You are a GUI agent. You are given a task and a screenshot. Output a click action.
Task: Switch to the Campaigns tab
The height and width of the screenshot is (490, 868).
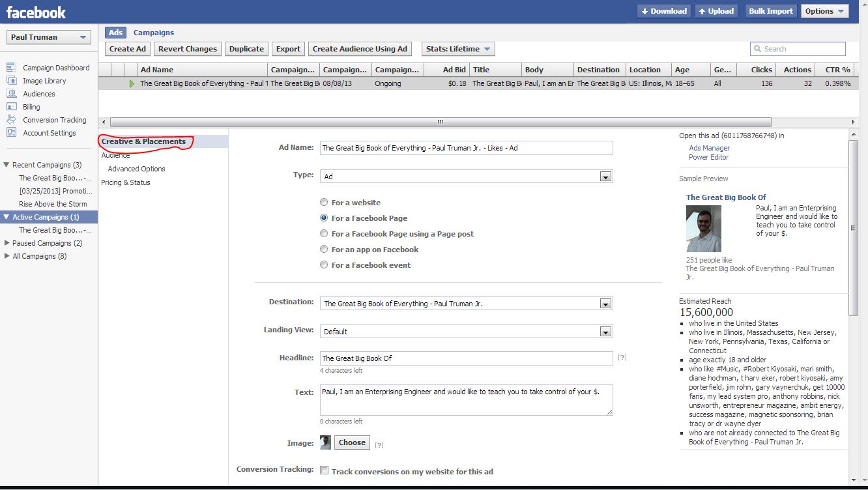click(154, 33)
